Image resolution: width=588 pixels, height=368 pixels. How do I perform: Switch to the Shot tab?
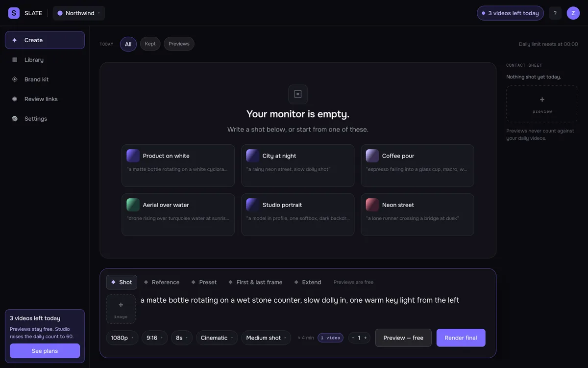[122, 282]
